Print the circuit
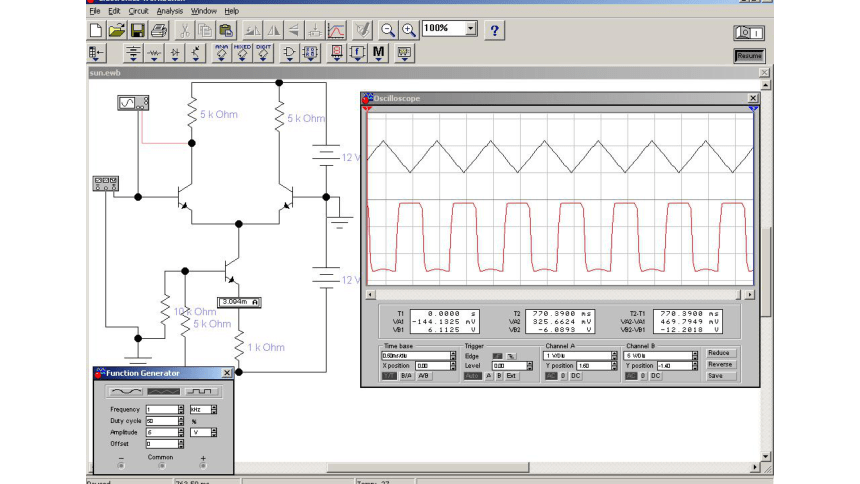The image size is (860, 484). [159, 30]
